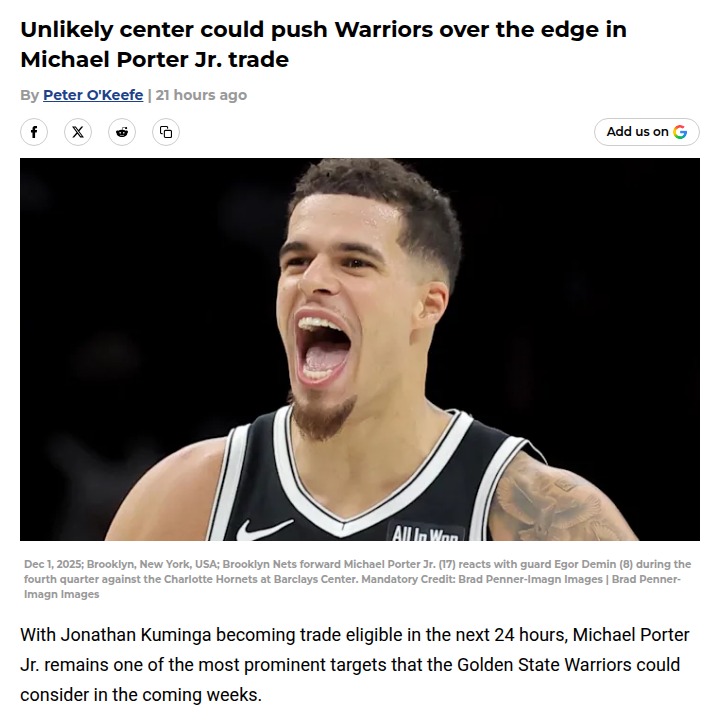Click the Nike swoosh on the jersey
Image resolution: width=720 pixels, height=720 pixels.
point(264,529)
